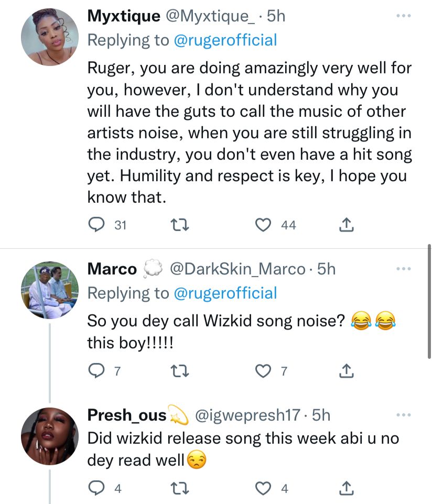Share Marco's tweet

[x=347, y=371]
